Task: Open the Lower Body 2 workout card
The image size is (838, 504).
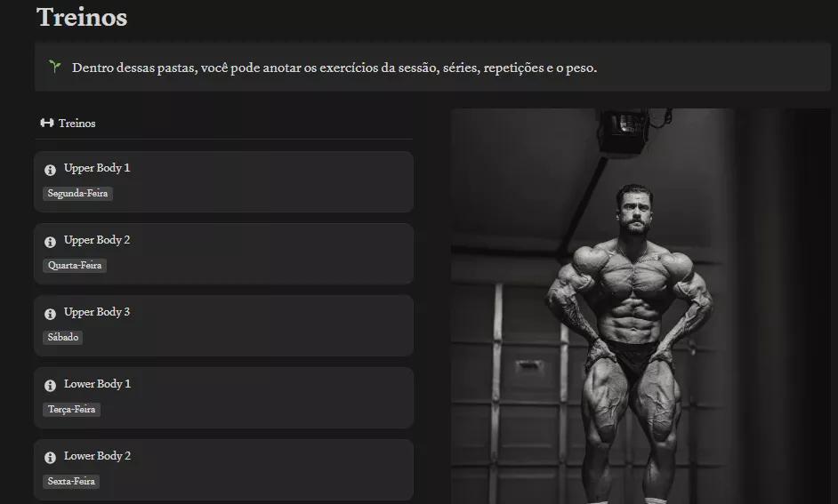Action: click(223, 470)
